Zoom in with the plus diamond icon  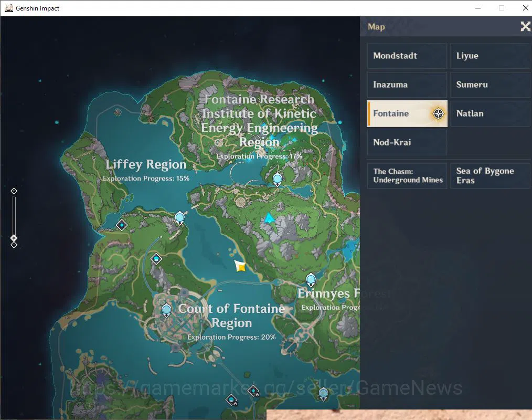14,191
